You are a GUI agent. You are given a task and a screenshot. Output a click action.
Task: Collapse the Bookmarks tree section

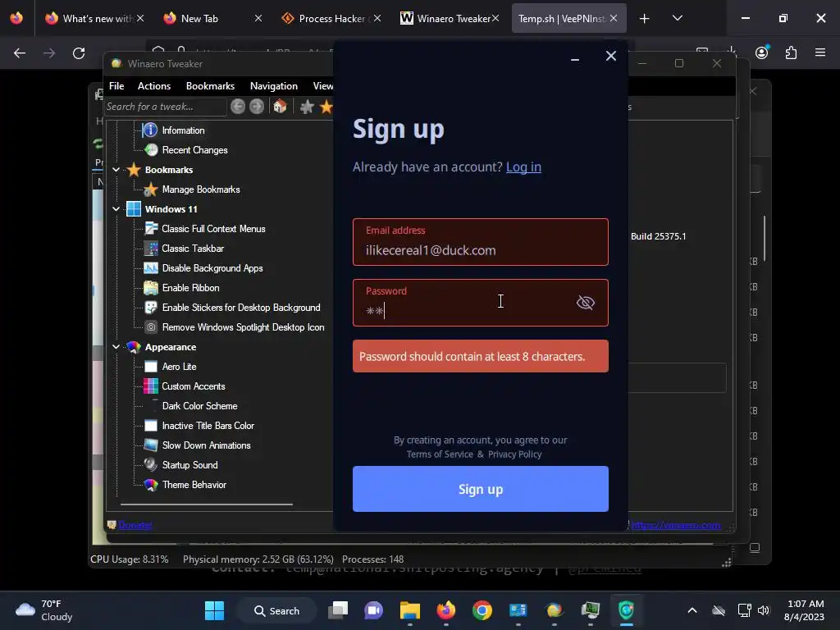click(x=116, y=170)
